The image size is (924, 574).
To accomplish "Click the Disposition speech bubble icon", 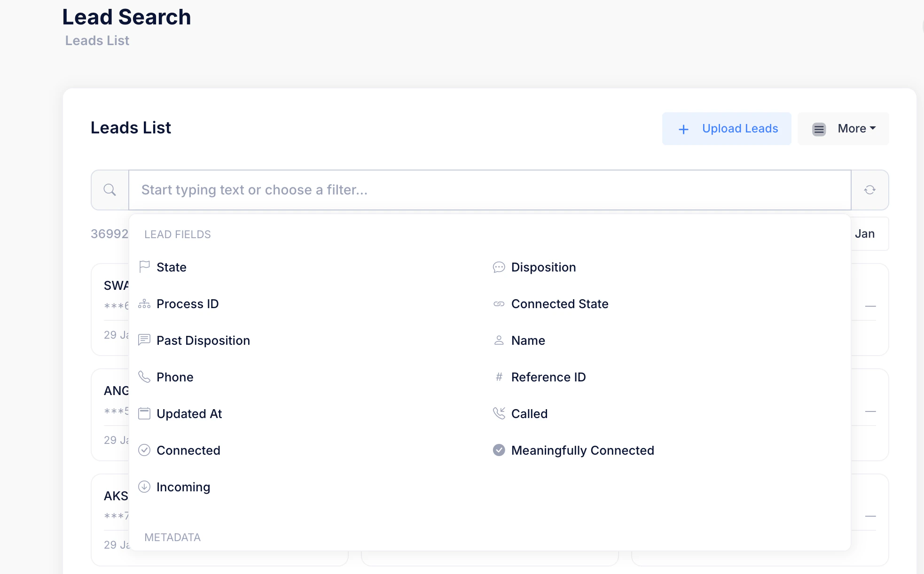I will pos(499,267).
